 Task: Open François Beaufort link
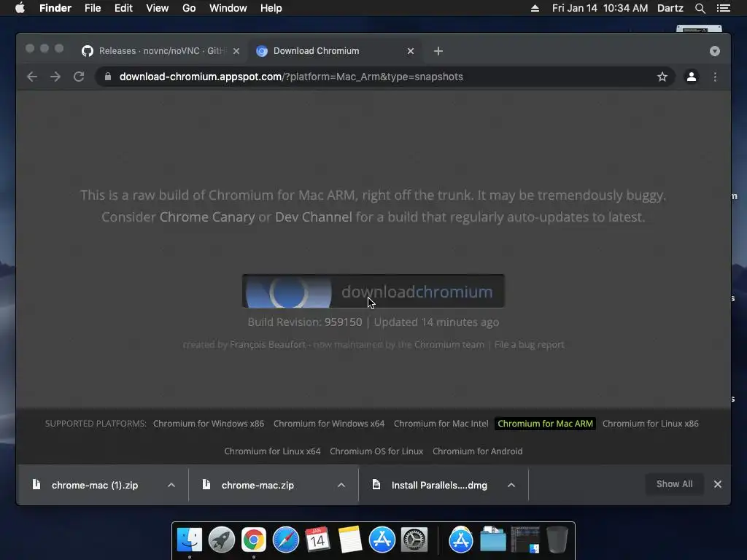[x=267, y=344]
